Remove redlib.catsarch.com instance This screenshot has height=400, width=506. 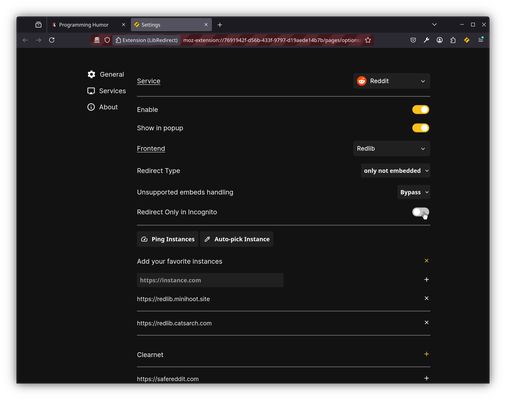pyautogui.click(x=426, y=323)
